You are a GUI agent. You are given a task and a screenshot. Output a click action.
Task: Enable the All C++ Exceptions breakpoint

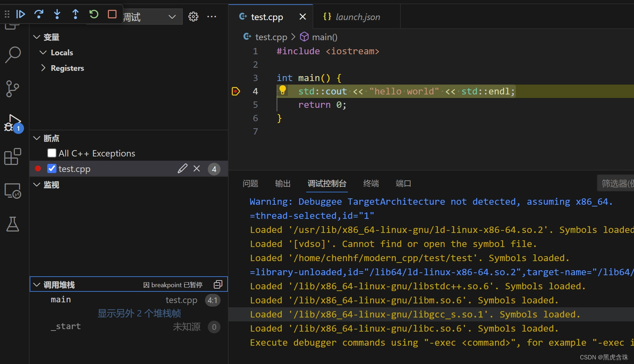point(52,153)
